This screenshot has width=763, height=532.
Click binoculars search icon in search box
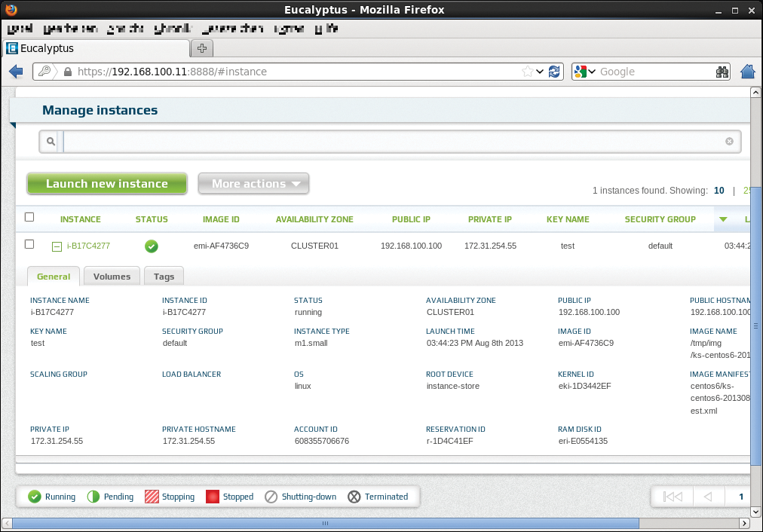(722, 72)
